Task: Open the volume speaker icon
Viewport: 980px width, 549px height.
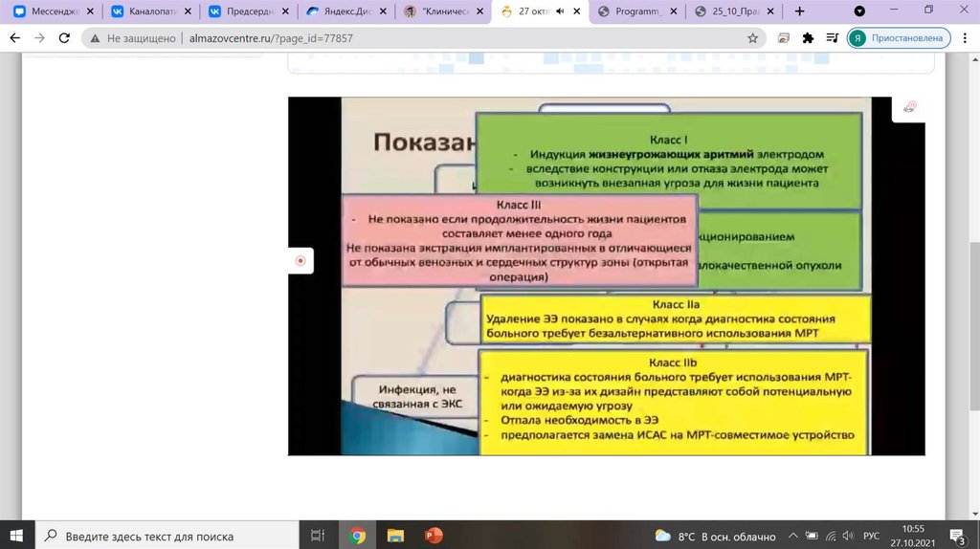Action: click(848, 536)
